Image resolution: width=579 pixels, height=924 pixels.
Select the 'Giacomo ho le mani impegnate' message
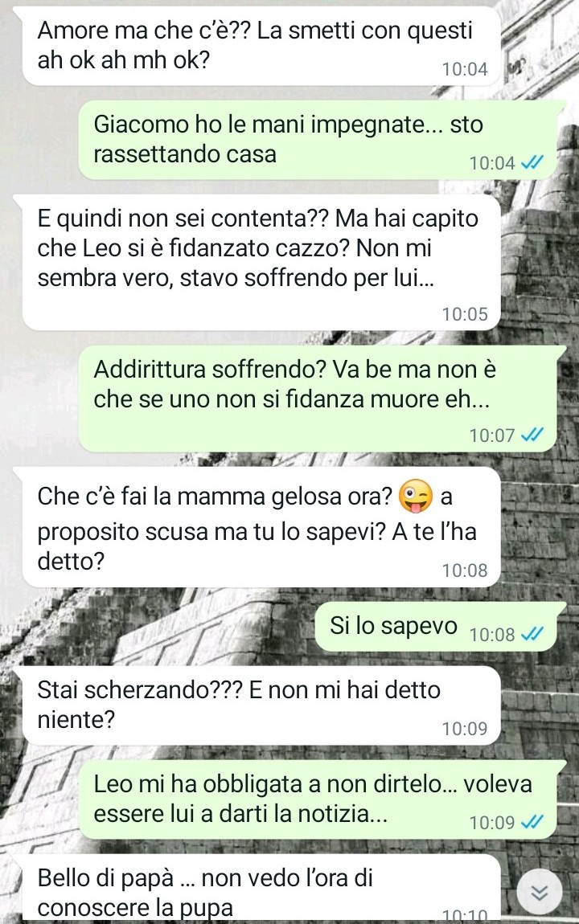click(x=317, y=140)
